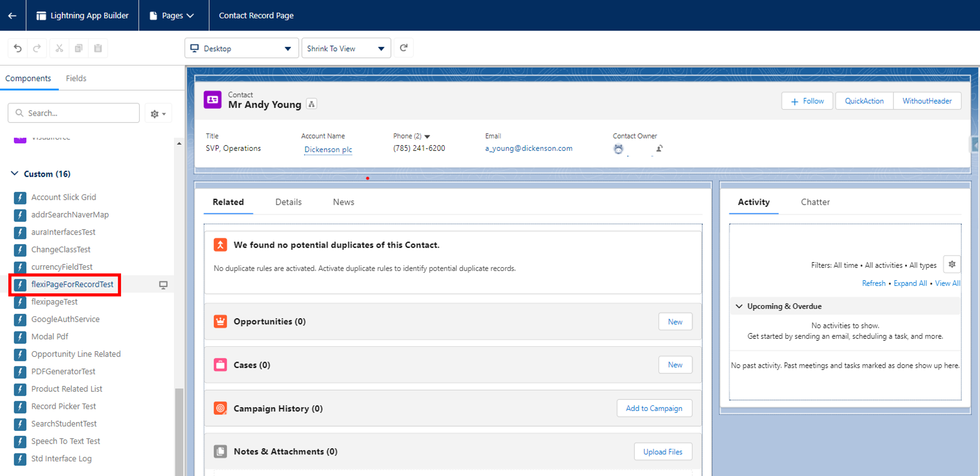Switch to the Fields tab
The width and height of the screenshot is (980, 476).
point(76,78)
